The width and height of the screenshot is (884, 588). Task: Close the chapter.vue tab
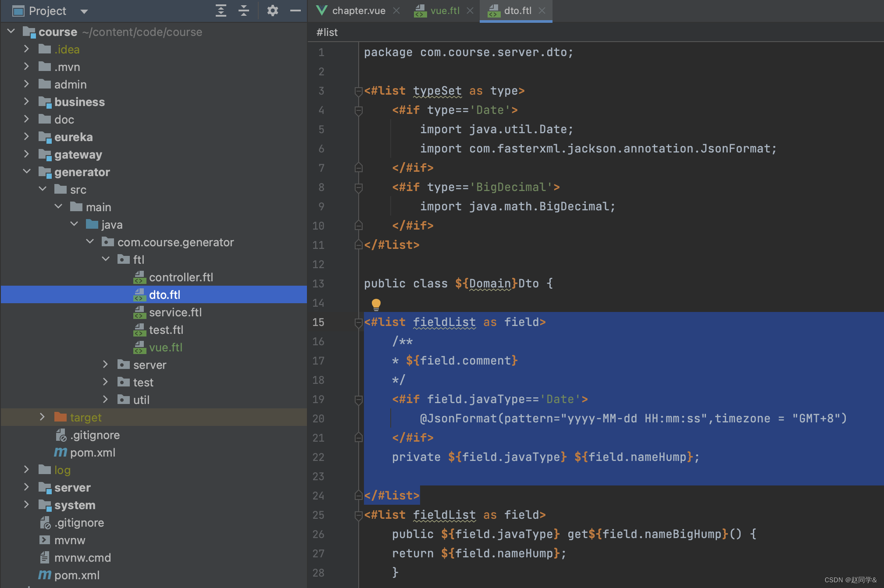coord(396,11)
